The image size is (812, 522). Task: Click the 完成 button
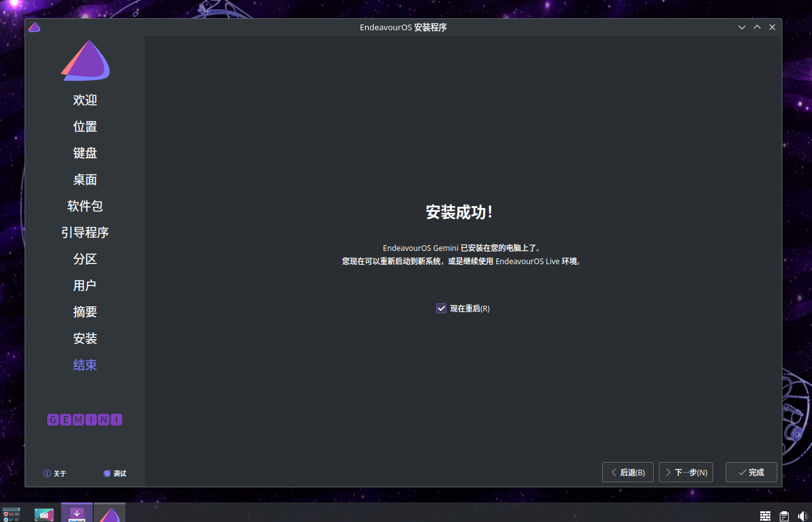[751, 472]
